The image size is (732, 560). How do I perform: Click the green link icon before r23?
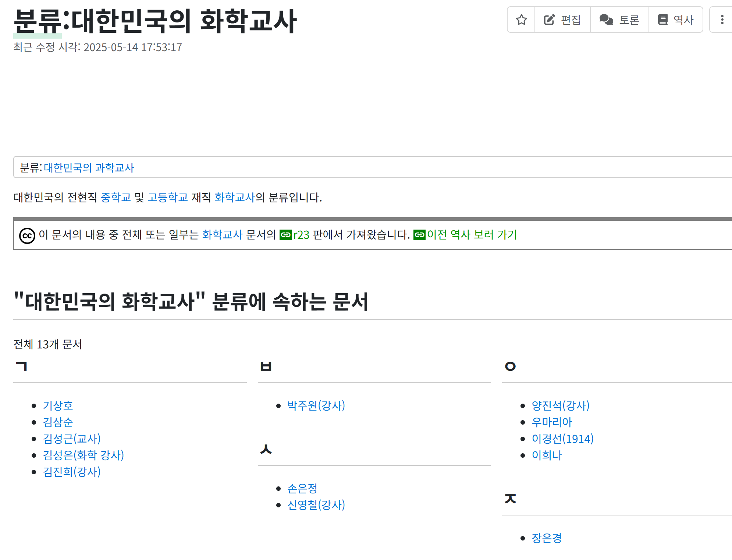coord(285,235)
